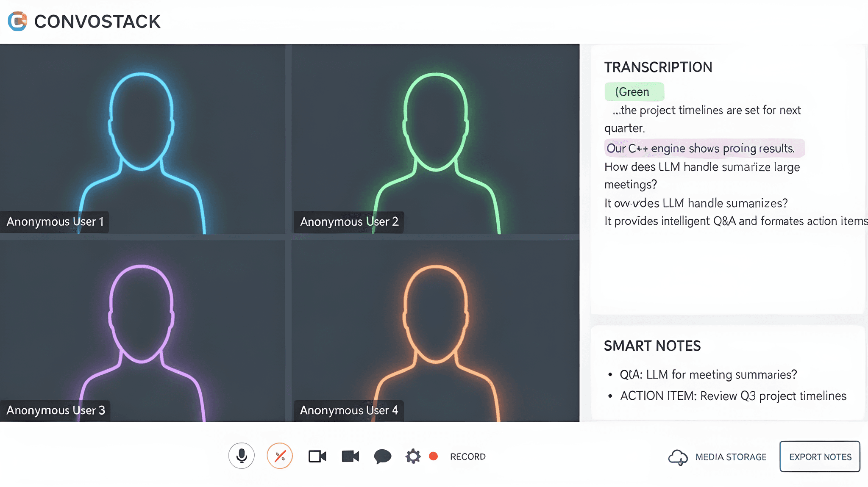Click the cloud media storage icon
Screen dimensions: 868x487
pyautogui.click(x=678, y=457)
